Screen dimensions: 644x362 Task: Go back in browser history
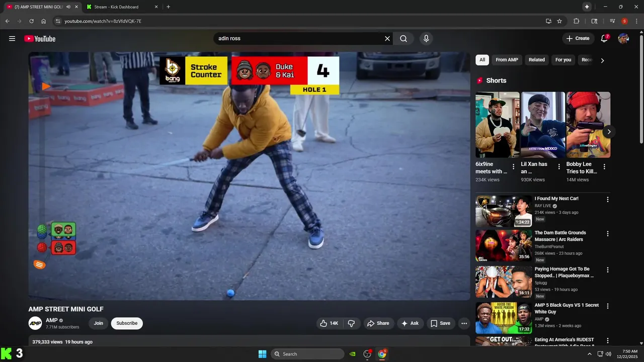[7, 21]
